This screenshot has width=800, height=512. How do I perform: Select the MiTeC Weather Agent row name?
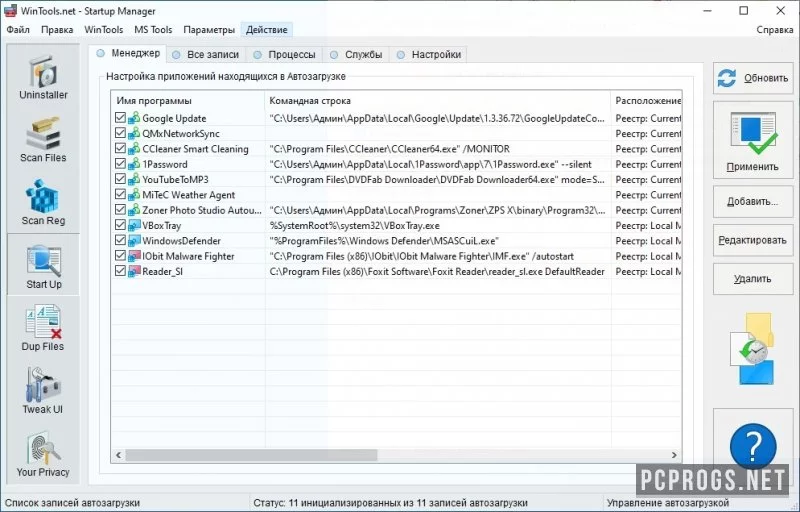[x=188, y=195]
